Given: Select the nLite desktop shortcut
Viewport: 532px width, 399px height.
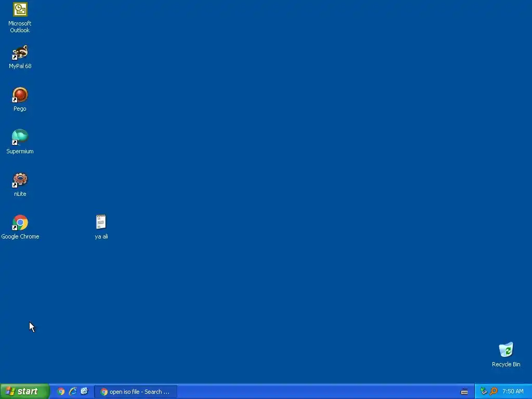Looking at the screenshot, I should point(20,185).
